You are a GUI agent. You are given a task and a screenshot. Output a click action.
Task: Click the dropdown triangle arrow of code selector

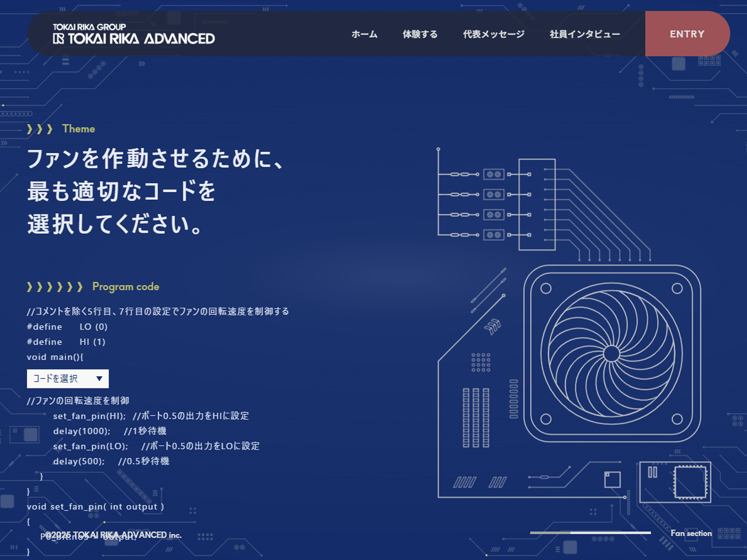[x=99, y=378]
